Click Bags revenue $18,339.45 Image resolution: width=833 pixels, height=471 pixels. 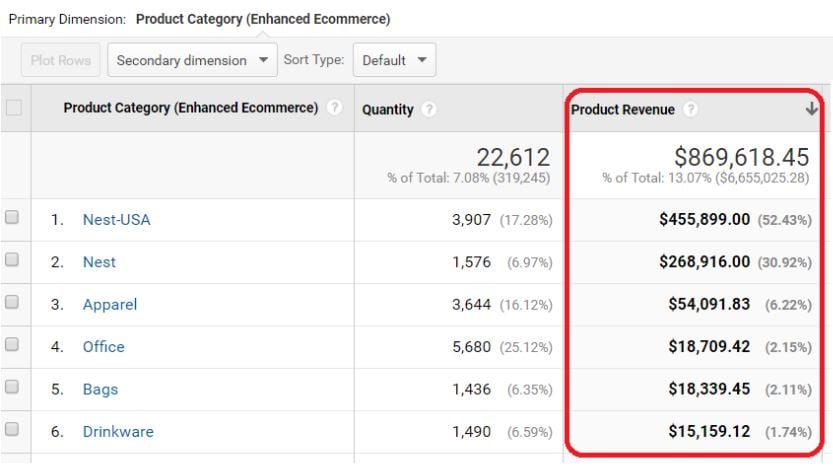click(709, 389)
